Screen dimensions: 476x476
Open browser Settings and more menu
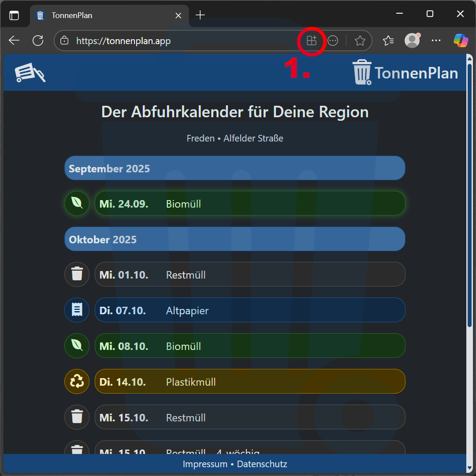coord(436,41)
